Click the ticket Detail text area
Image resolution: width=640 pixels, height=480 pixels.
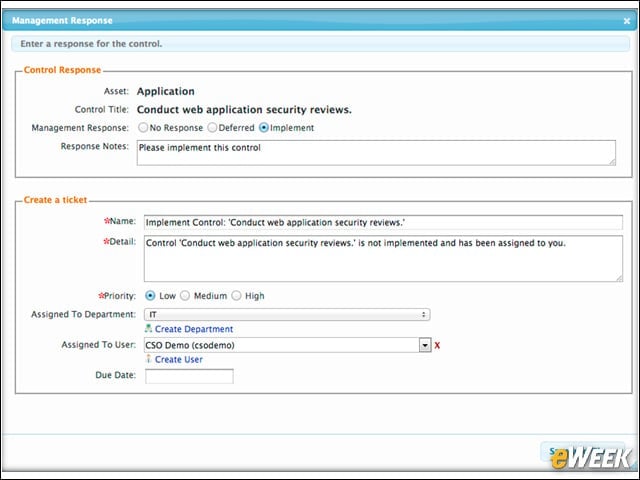383,258
